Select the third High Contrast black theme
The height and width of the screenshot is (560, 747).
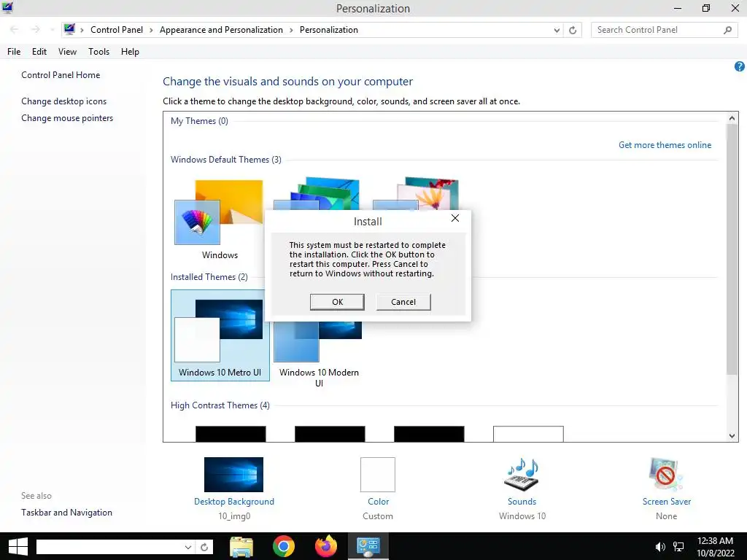[x=429, y=434]
